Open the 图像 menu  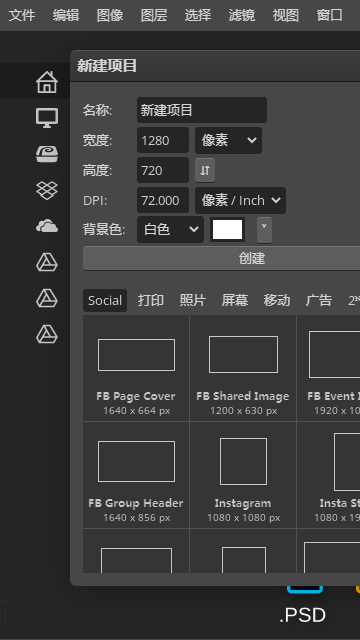(x=110, y=16)
